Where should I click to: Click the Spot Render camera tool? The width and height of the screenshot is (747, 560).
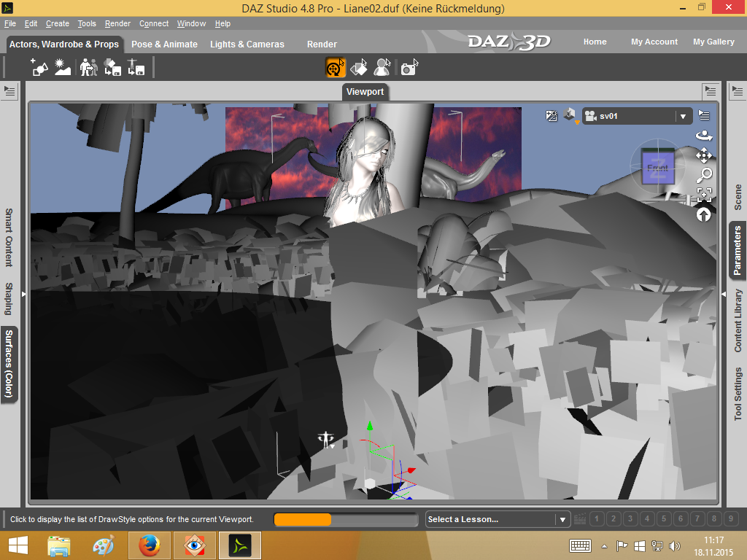click(x=409, y=67)
